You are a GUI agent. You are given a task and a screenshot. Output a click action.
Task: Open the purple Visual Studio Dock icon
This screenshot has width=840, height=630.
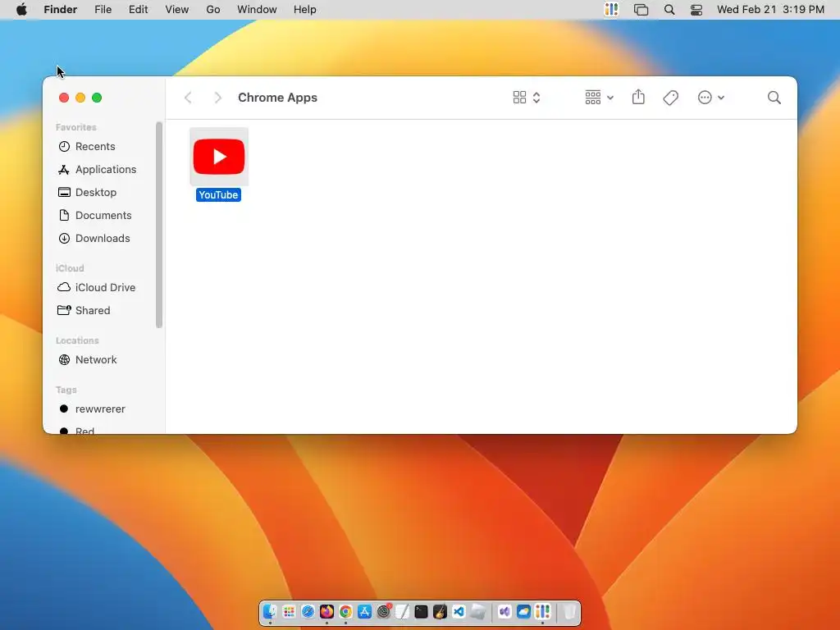coord(504,611)
